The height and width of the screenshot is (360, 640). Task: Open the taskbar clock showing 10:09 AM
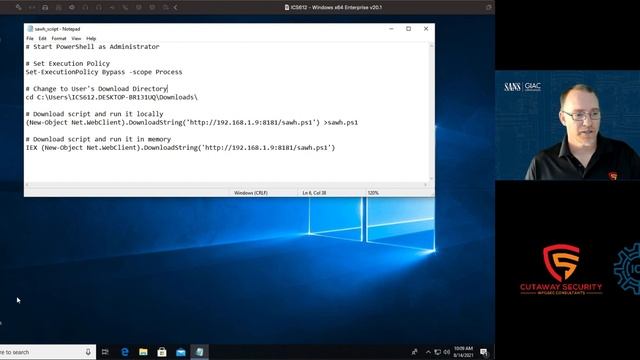point(463,352)
